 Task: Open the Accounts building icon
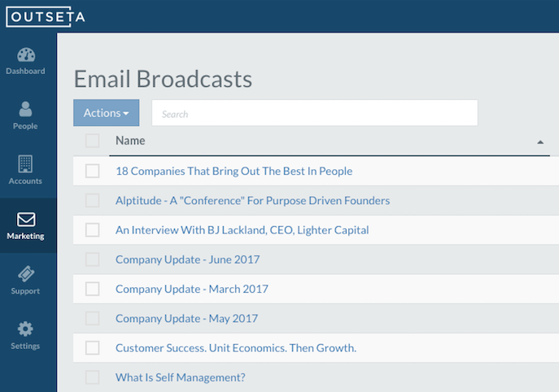coord(25,164)
